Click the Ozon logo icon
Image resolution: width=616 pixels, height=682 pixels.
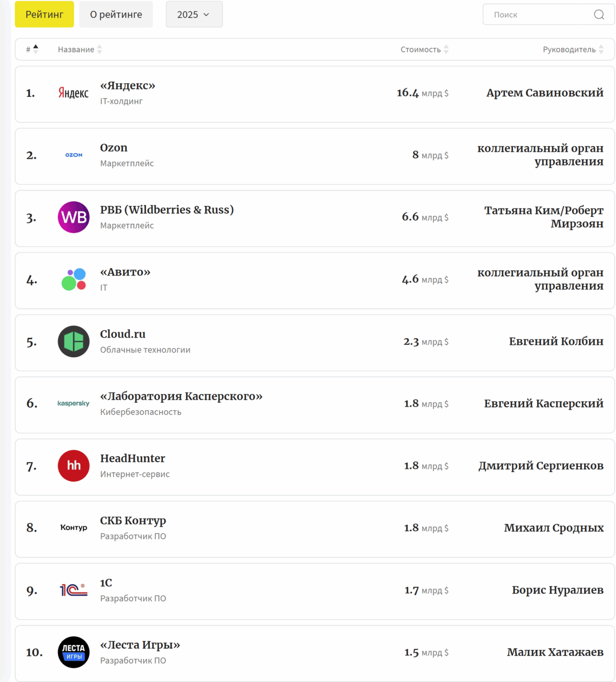click(x=73, y=155)
